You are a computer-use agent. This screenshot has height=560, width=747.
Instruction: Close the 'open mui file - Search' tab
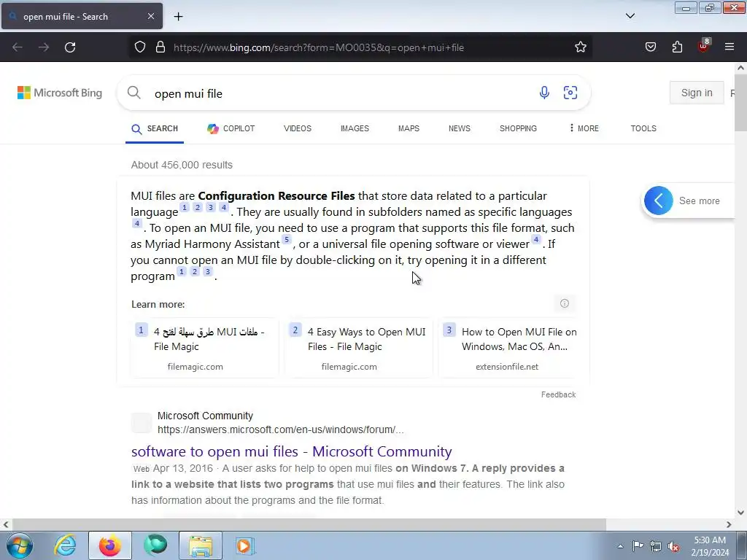tap(150, 16)
